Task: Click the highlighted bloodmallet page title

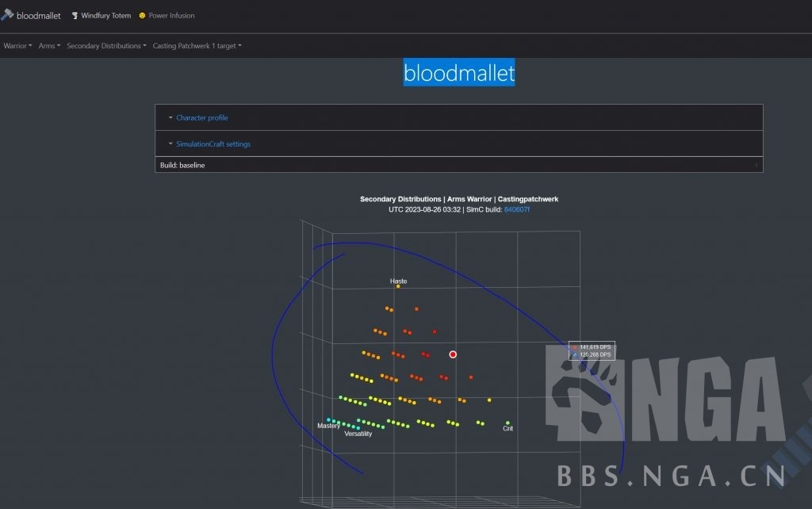Action: pos(459,73)
